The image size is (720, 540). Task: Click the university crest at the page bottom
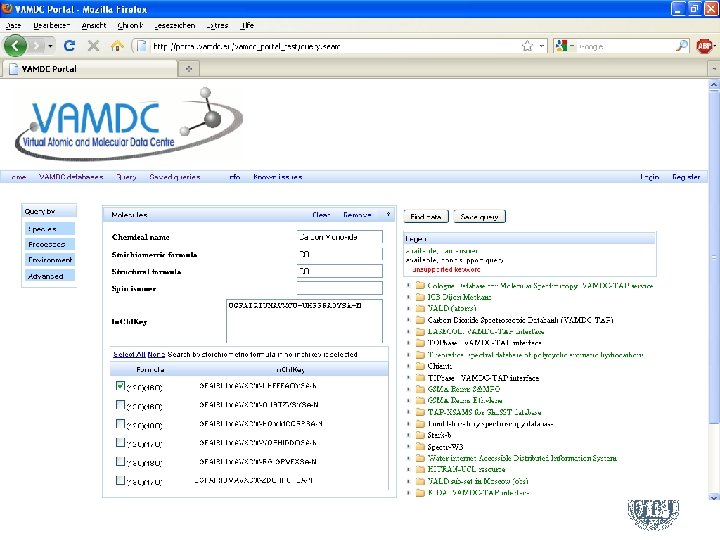[653, 515]
